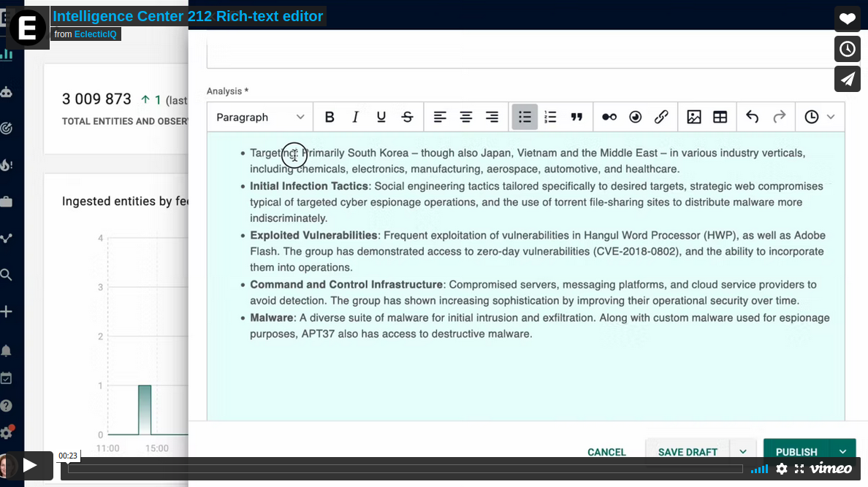Image resolution: width=868 pixels, height=487 pixels.
Task: Click the undo arrow
Action: point(752,117)
